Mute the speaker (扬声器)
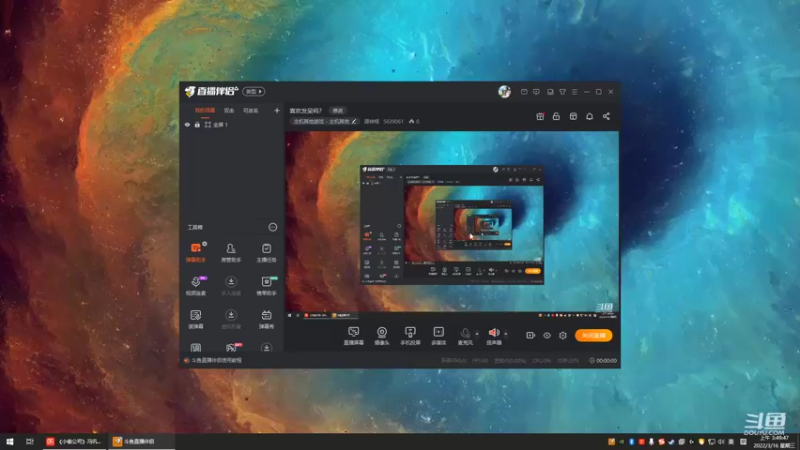 tap(493, 336)
